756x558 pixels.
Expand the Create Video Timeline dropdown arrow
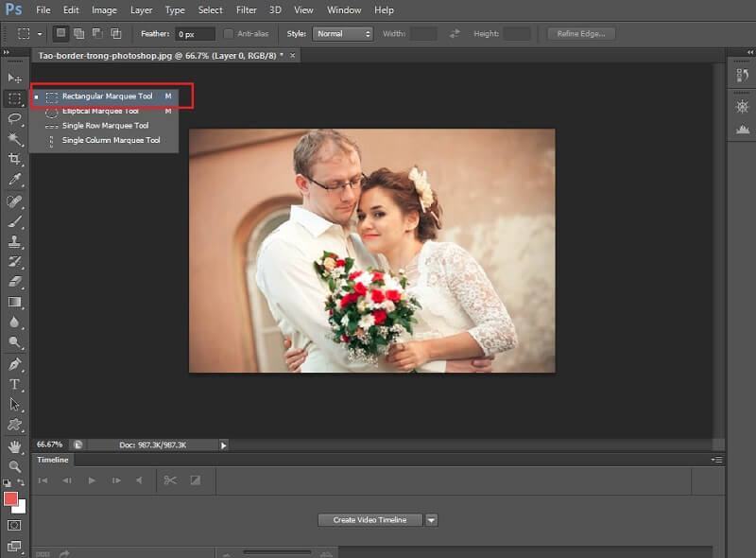coord(432,519)
